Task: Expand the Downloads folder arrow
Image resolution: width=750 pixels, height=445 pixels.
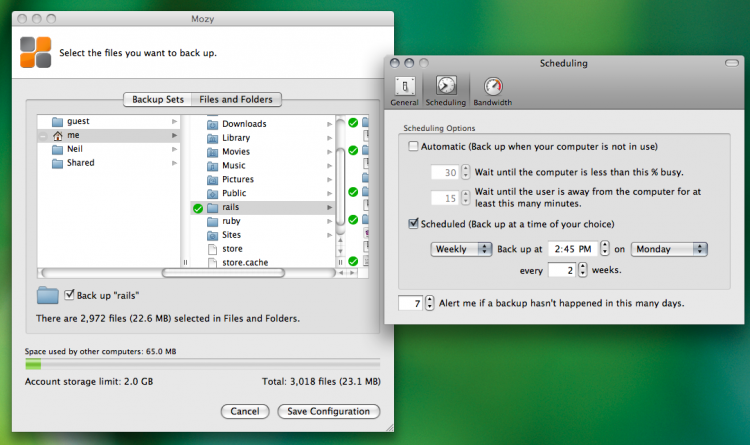Action: 330,124
